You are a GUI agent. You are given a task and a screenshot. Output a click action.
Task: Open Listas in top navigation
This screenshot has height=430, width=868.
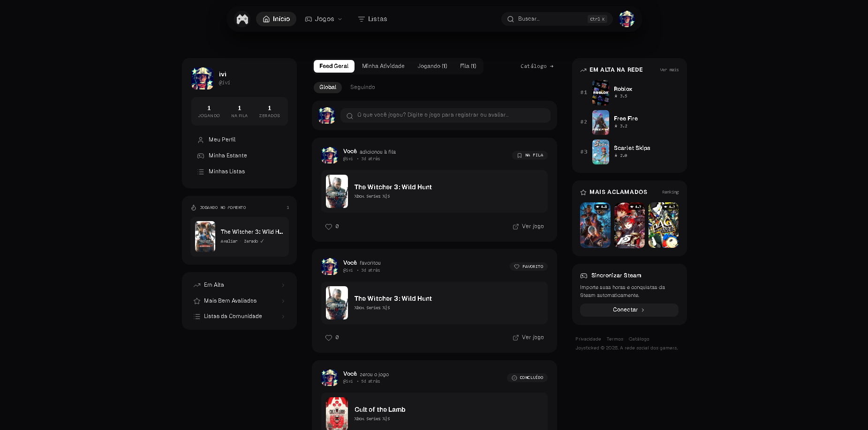click(372, 19)
